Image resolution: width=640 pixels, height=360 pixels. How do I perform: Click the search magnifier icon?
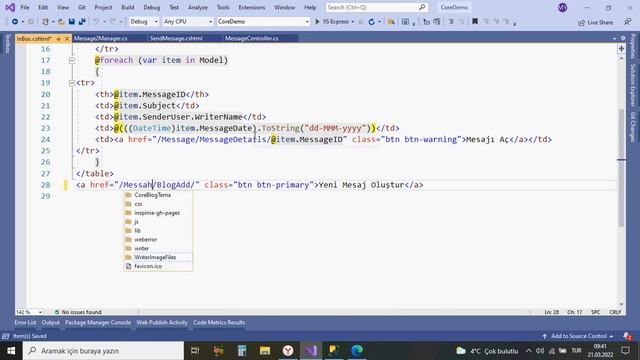tap(422, 7)
